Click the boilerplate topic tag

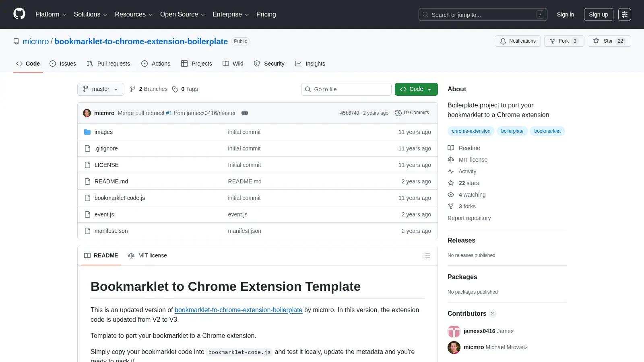(x=512, y=131)
